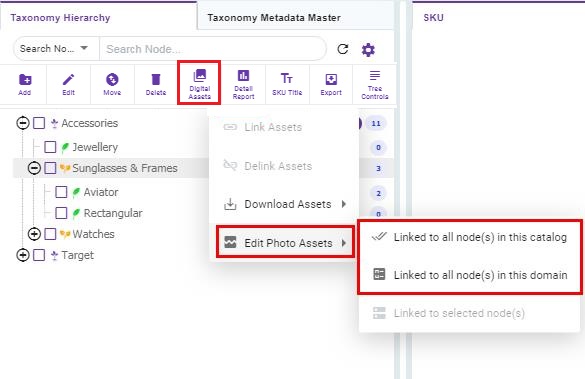
Task: Open the Digital Assets toolbar menu
Action: click(x=200, y=83)
